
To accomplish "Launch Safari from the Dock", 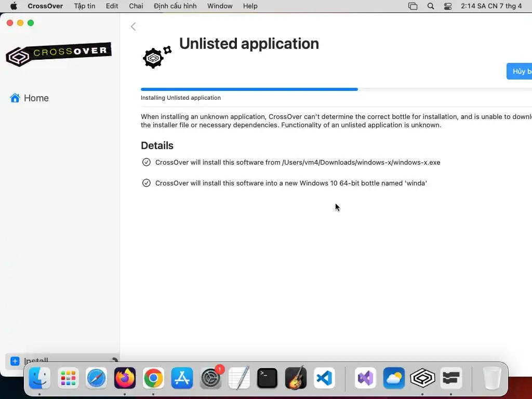I will pyautogui.click(x=96, y=378).
